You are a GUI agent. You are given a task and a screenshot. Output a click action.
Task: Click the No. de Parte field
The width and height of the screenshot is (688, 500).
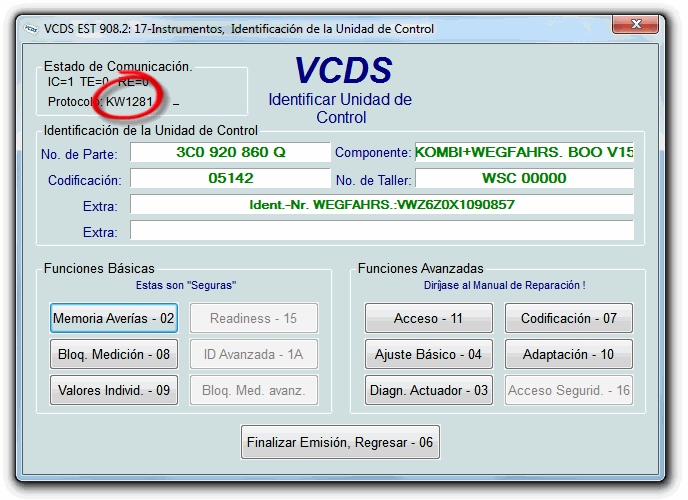pos(230,152)
